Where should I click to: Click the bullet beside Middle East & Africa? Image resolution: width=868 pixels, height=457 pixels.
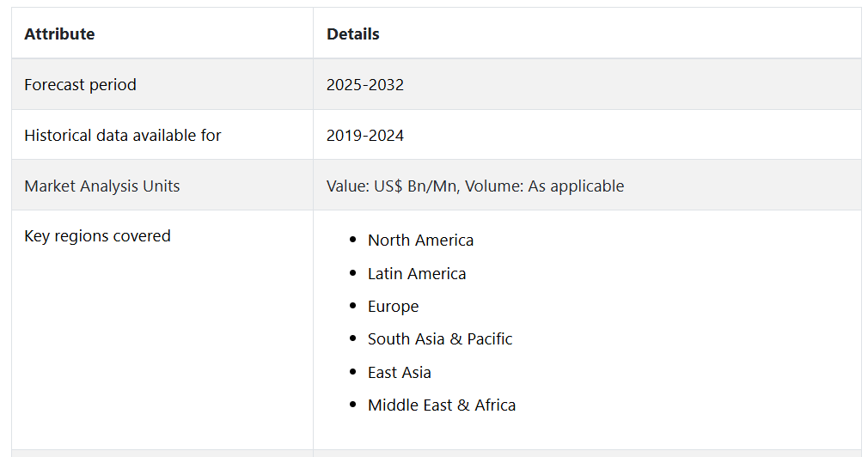coord(352,405)
